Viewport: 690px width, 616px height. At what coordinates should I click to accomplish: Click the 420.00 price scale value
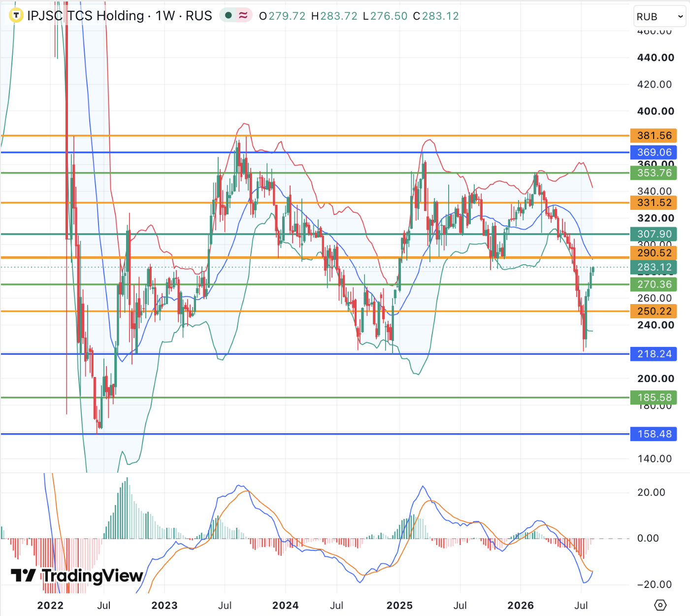coord(655,84)
